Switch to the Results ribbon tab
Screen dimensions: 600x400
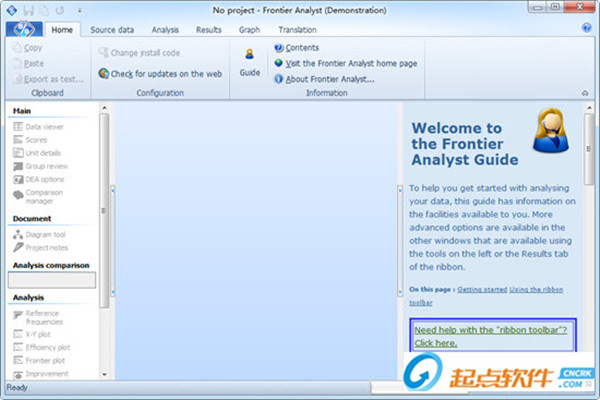(209, 29)
